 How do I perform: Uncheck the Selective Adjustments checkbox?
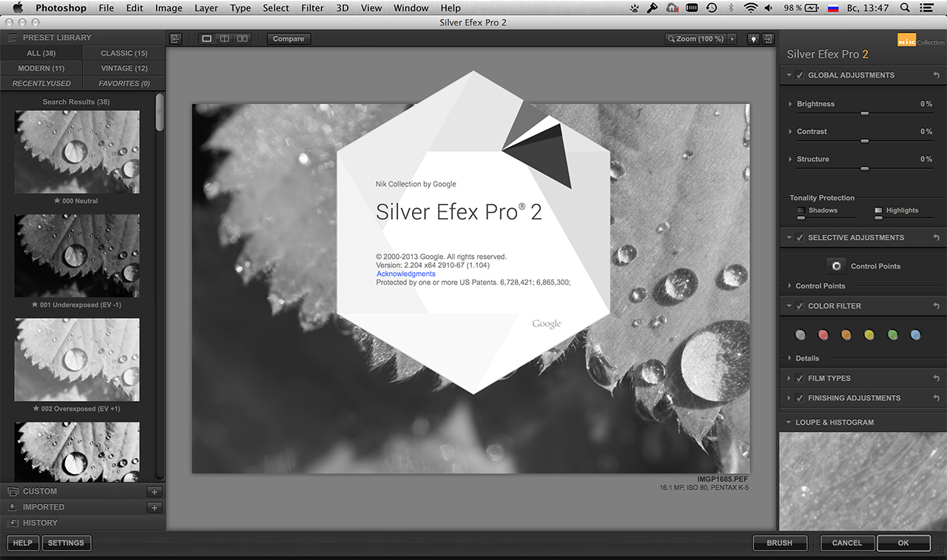800,238
